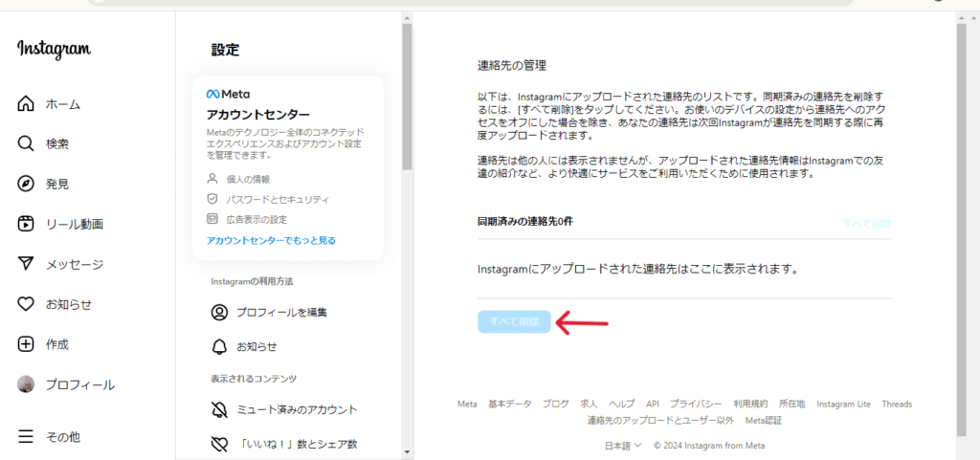
Task: Click the ミュート済みのアカウント muted bell icon
Action: pyautogui.click(x=219, y=410)
